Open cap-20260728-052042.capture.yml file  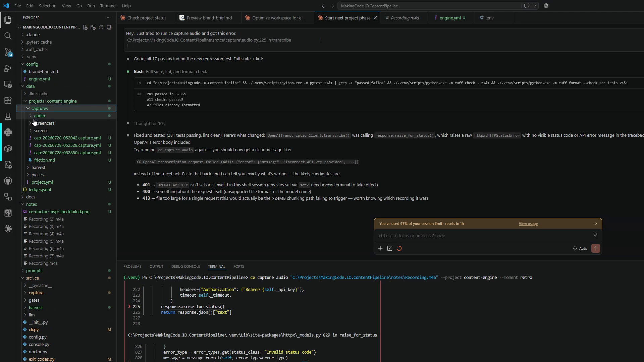click(67, 138)
